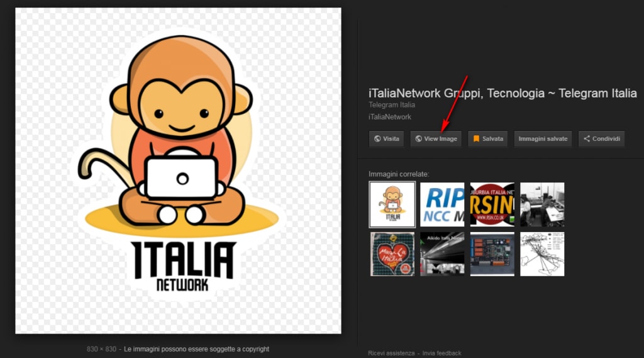Click the Salvata bookmark button
Image resolution: width=644 pixels, height=358 pixels.
click(x=488, y=139)
